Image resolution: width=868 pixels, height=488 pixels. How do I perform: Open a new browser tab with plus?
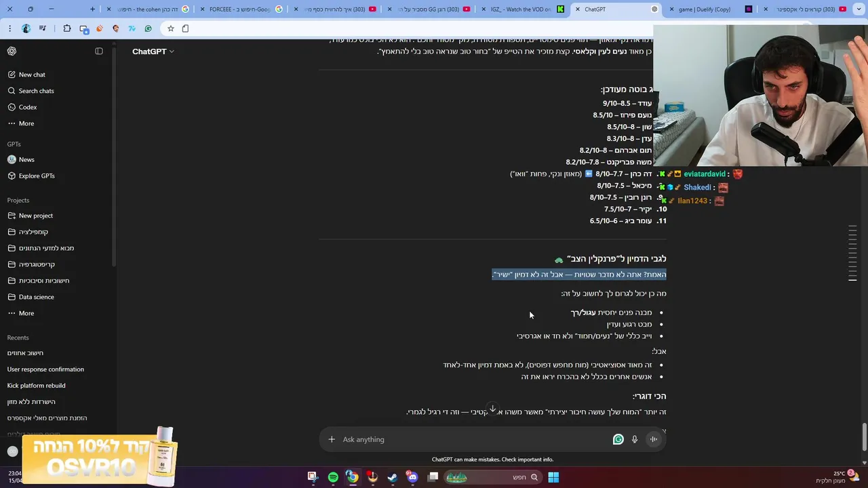click(x=93, y=9)
